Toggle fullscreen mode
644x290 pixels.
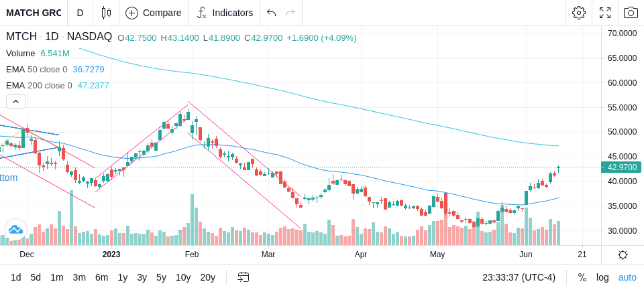[605, 13]
